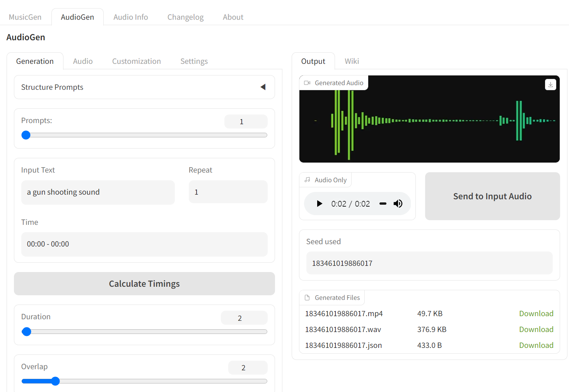Click the Calculate Timings button
This screenshot has width=569, height=392.
144,284
